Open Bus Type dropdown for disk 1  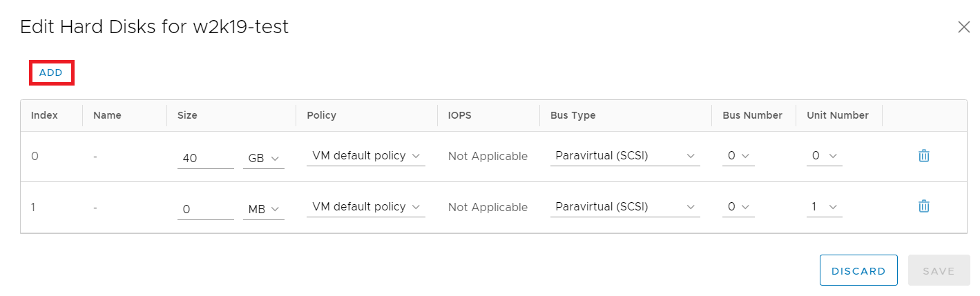point(625,207)
